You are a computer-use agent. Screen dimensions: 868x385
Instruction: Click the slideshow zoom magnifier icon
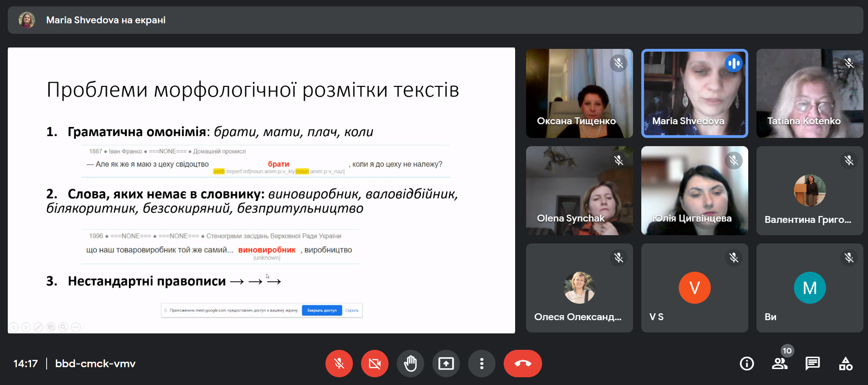64,327
